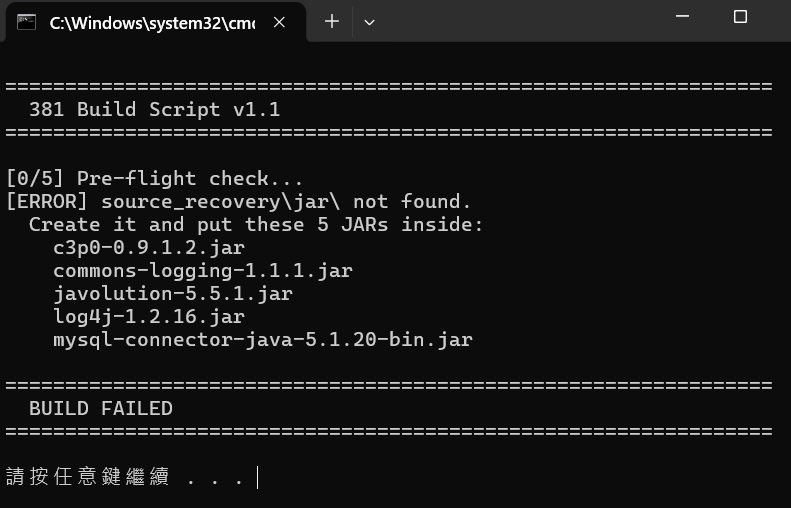Minimize the terminal window
791x508 pixels.
(x=682, y=17)
